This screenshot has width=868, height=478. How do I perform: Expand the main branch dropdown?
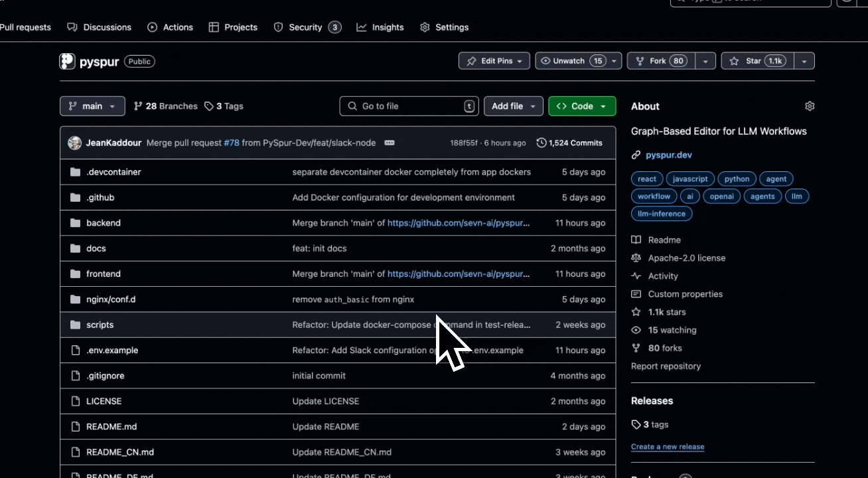[92, 106]
